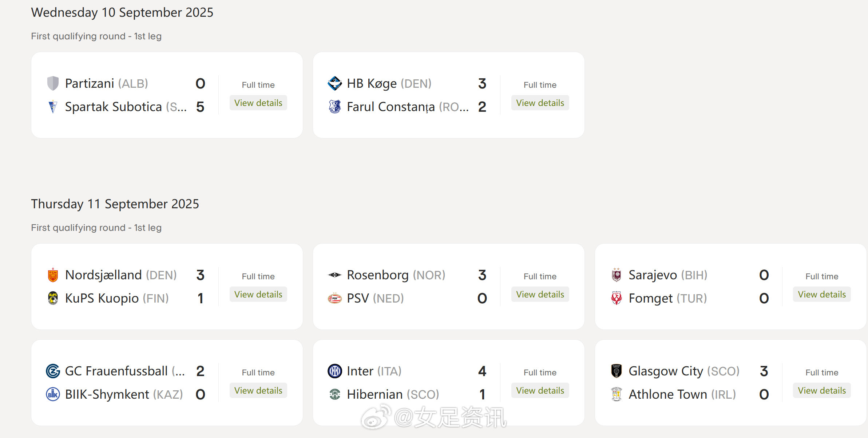Click the KuPS Kuopio club crest

[x=53, y=298]
